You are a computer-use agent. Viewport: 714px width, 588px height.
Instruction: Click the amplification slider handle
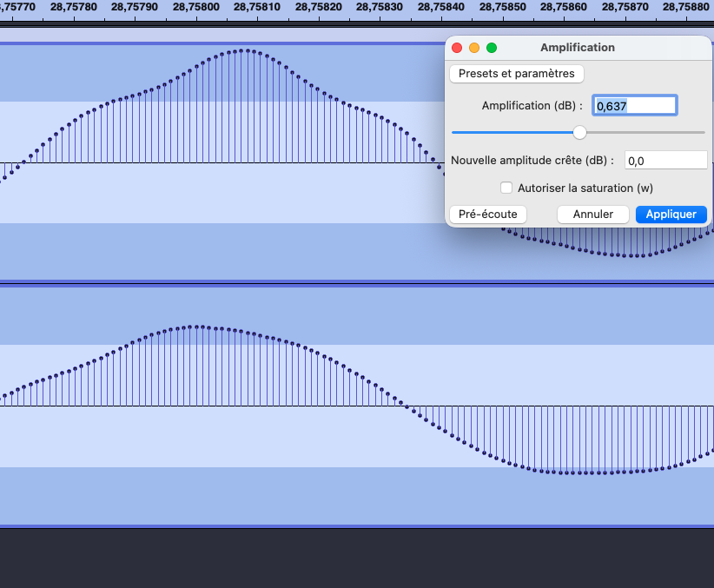pos(579,133)
